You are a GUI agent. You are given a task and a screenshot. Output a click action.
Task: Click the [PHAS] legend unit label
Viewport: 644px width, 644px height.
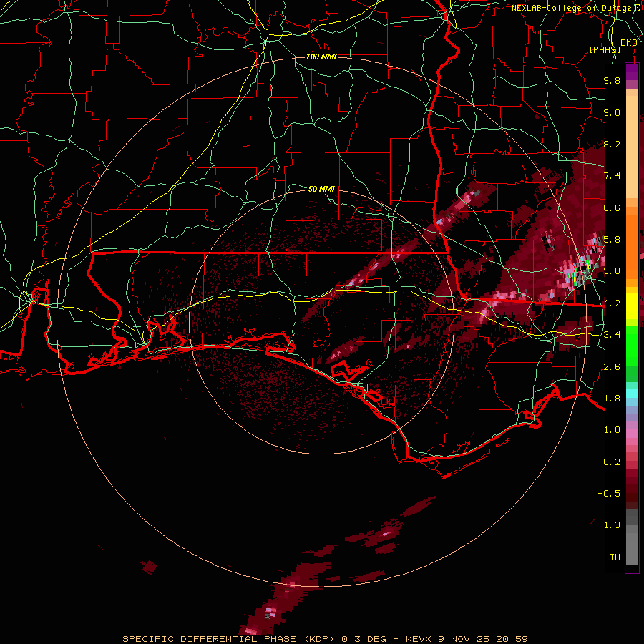pyautogui.click(x=605, y=49)
